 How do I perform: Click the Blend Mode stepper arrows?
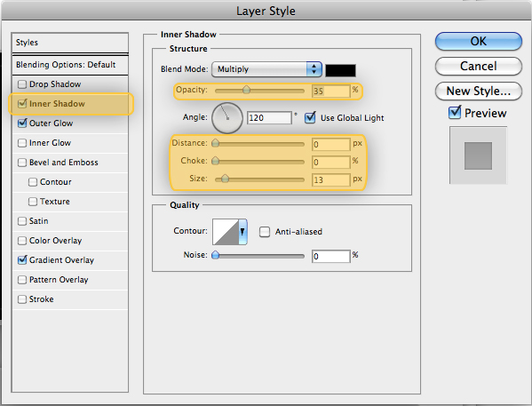pos(314,69)
